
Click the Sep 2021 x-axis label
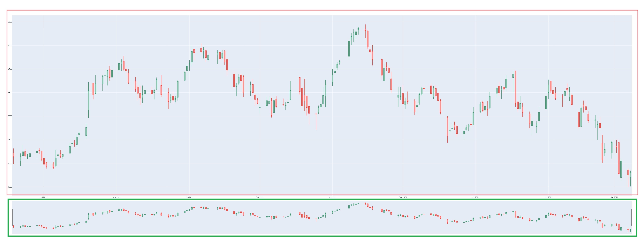pyautogui.click(x=189, y=197)
